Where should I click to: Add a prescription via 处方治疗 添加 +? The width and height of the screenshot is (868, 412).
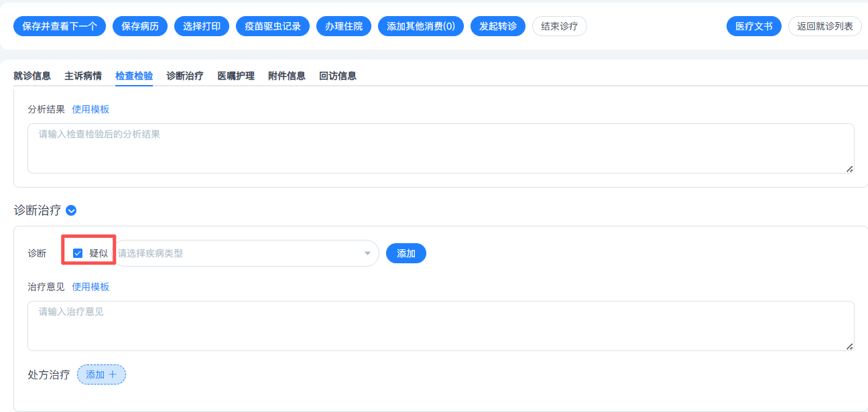[101, 374]
